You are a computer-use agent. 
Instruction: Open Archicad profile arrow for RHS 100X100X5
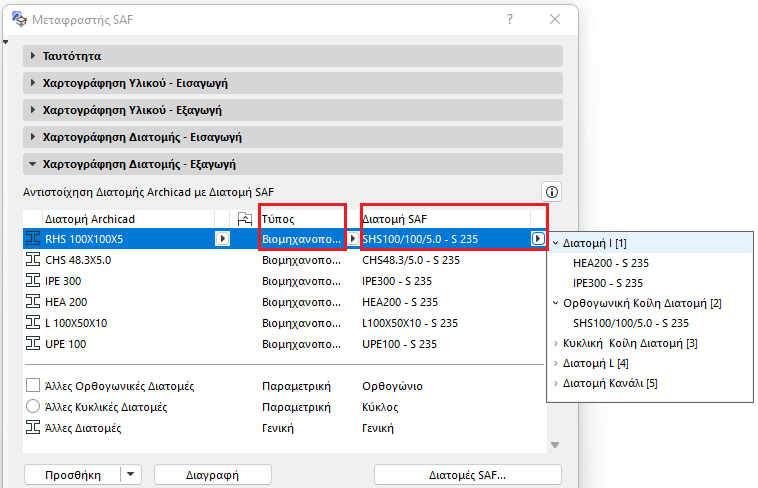(222, 238)
